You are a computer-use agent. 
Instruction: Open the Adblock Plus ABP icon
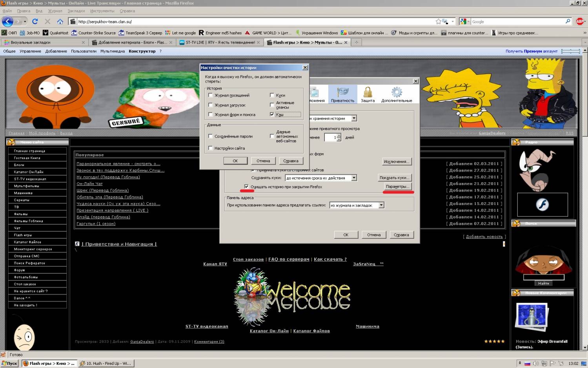[x=580, y=21]
